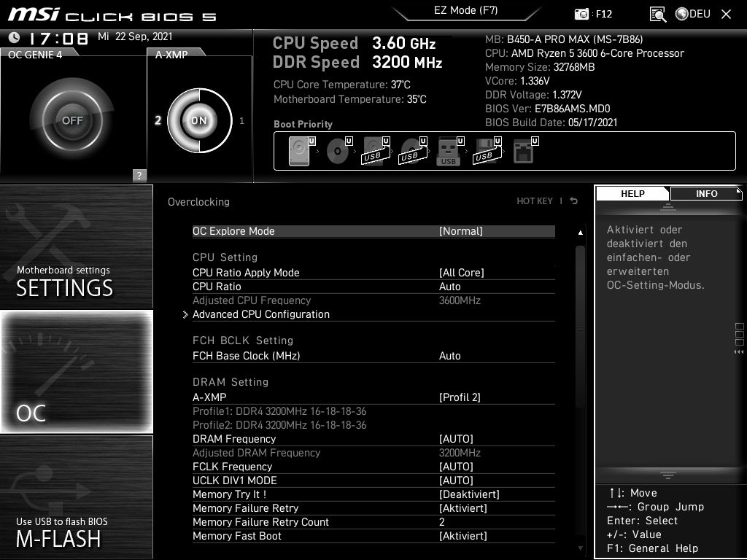747x560 pixels.
Task: Toggle Memory Failure Retry [Aktiviert]
Action: point(463,507)
